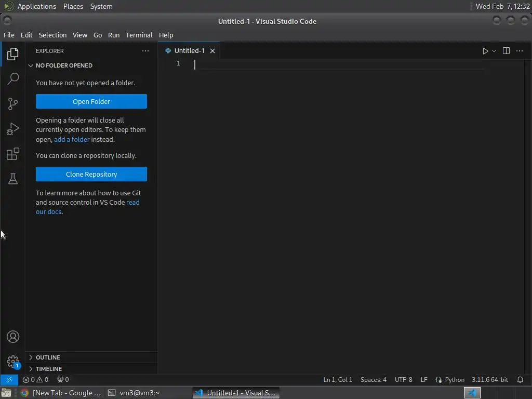This screenshot has width=532, height=399.
Task: Open the Applications menu in top panel
Action: [37, 6]
